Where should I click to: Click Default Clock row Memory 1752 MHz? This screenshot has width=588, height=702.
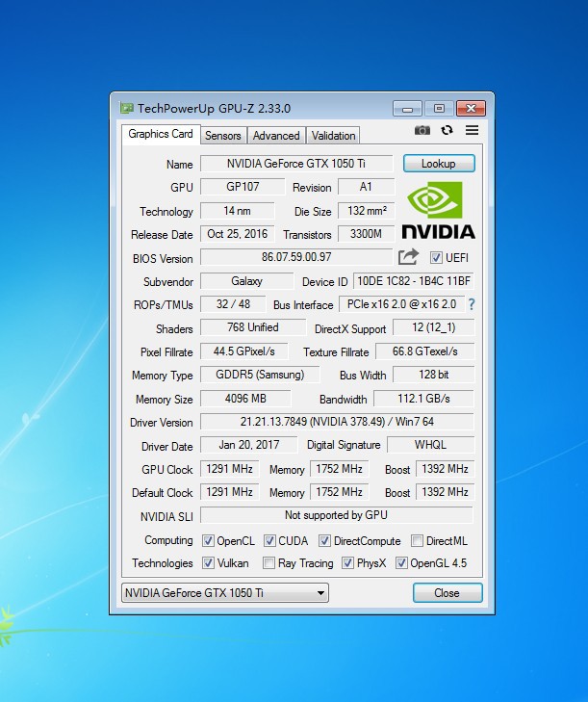tap(339, 492)
